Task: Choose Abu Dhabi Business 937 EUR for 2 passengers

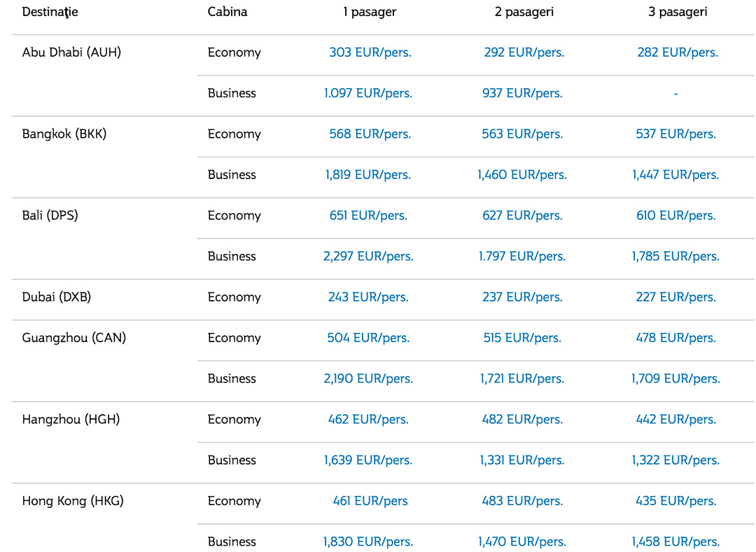Action: pyautogui.click(x=522, y=94)
